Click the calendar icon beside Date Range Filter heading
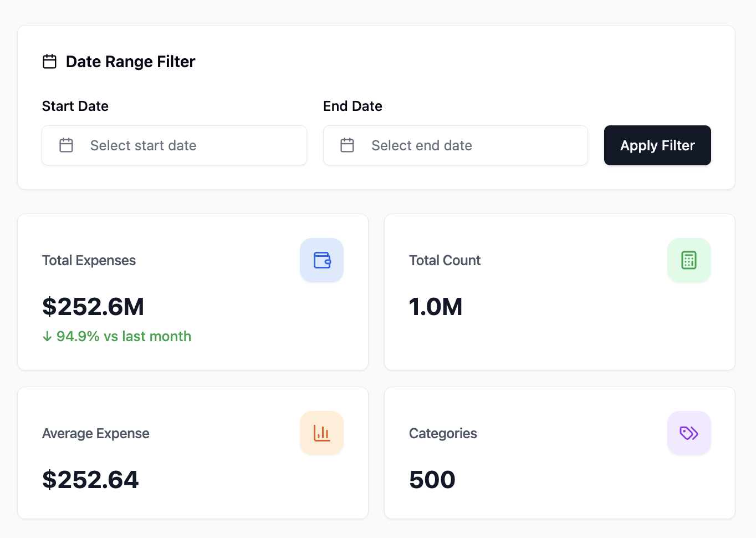This screenshot has width=756, height=538. click(x=49, y=62)
